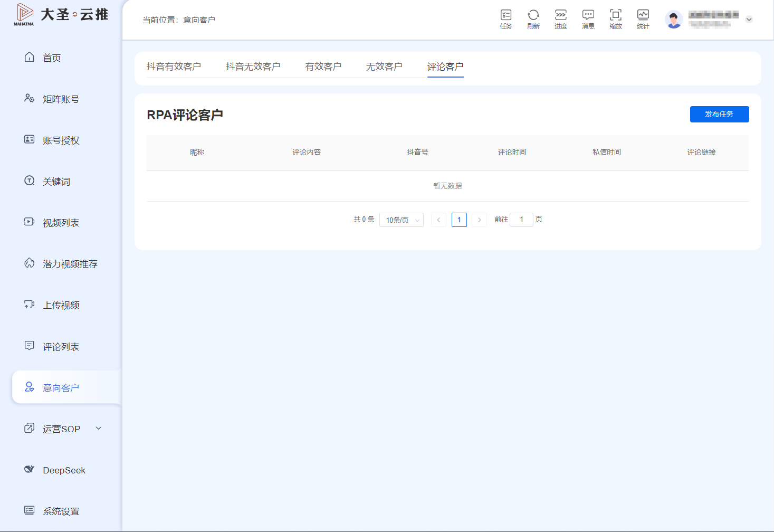
Task: Switch to the 抖音有效客户 tab
Action: [x=174, y=66]
